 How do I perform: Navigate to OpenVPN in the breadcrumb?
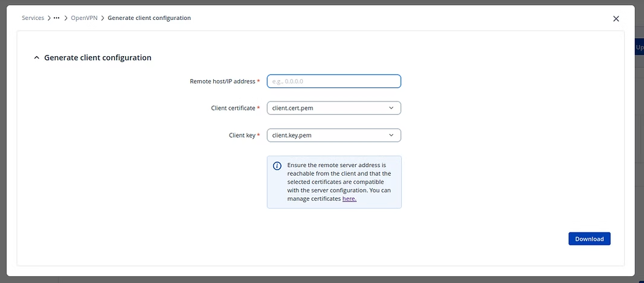[84, 18]
